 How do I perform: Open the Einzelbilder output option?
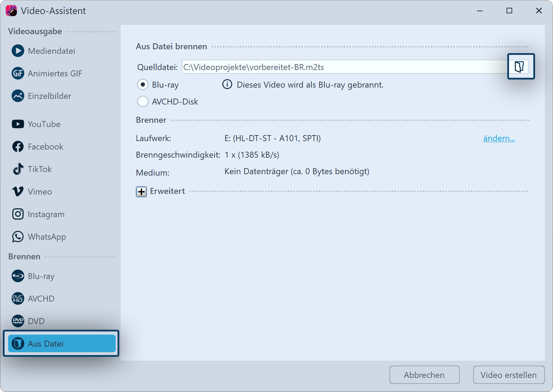[x=49, y=96]
